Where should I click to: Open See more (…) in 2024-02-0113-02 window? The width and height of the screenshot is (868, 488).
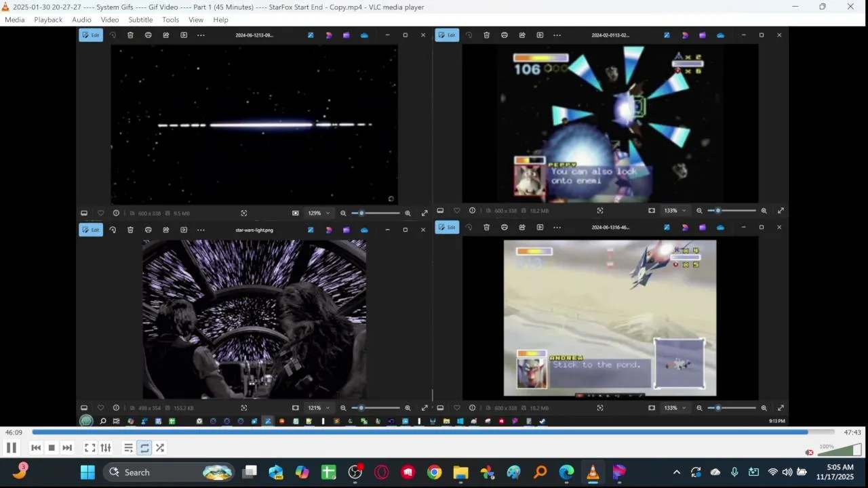click(557, 35)
